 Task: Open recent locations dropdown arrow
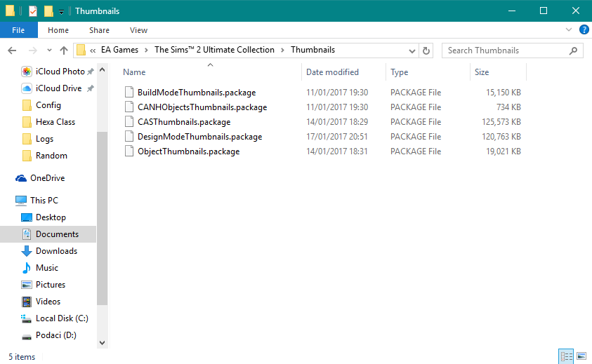pyautogui.click(x=48, y=50)
